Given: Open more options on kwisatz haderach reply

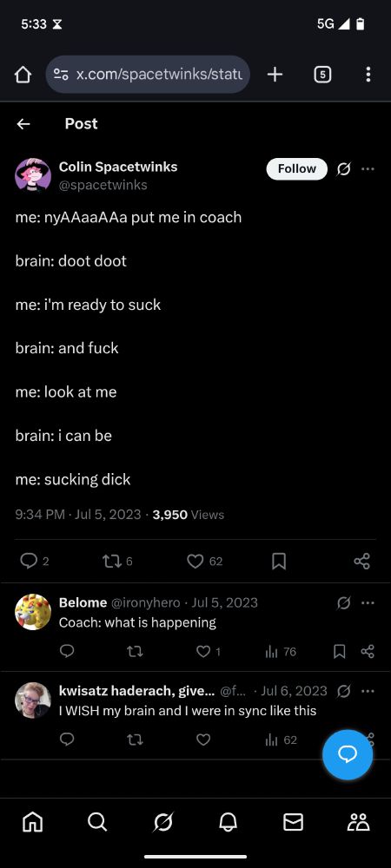Looking at the screenshot, I should point(368,691).
